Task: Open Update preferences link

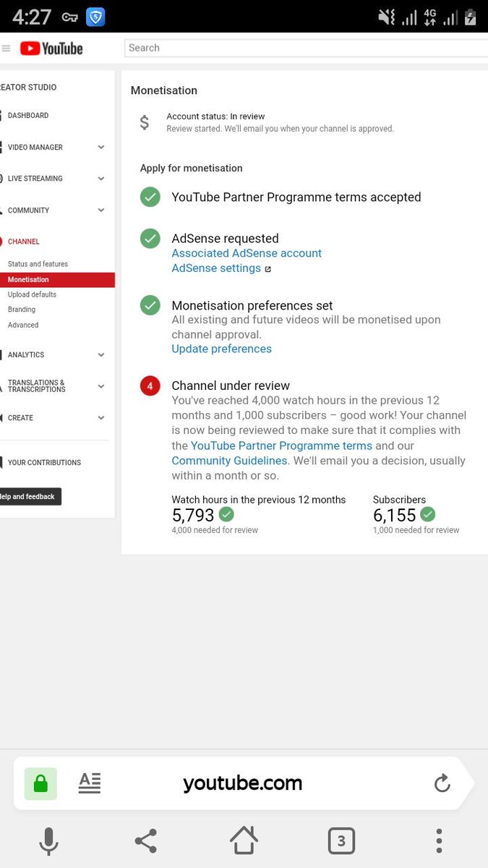Action: point(222,349)
